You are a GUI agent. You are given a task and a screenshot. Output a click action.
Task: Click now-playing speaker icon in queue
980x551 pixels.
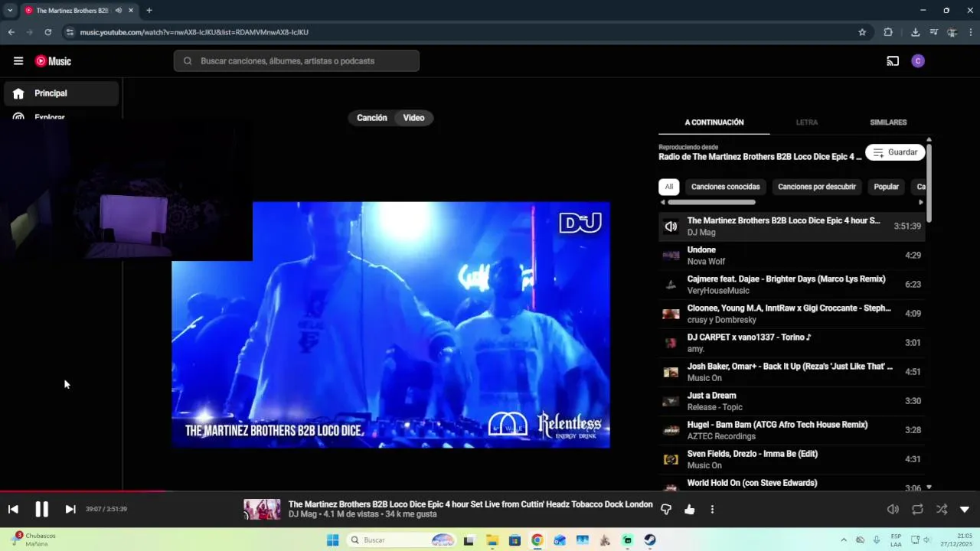(x=671, y=227)
